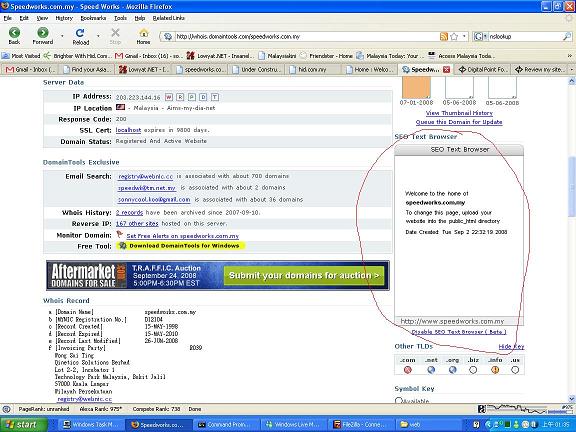
Task: Click Submit your domains for auction banner button
Action: pos(304,276)
